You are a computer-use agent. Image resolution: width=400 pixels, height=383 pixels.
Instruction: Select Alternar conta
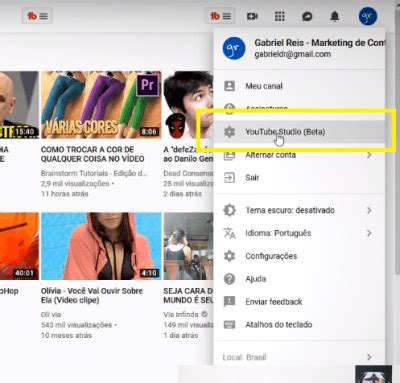pos(299,155)
